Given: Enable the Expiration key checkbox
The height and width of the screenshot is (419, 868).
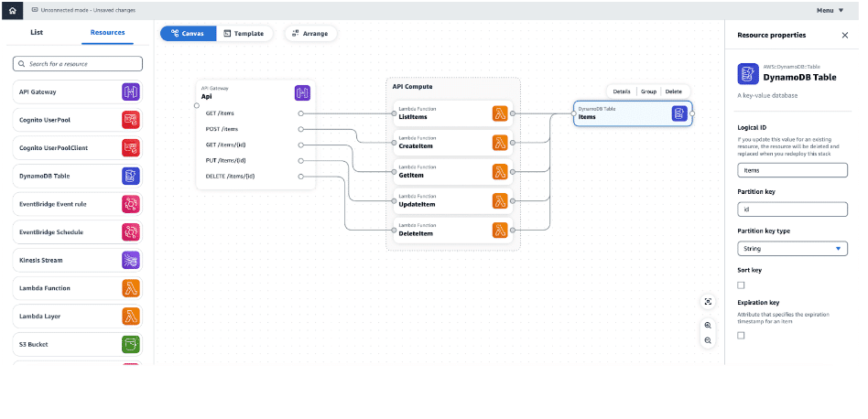Looking at the screenshot, I should (x=741, y=336).
